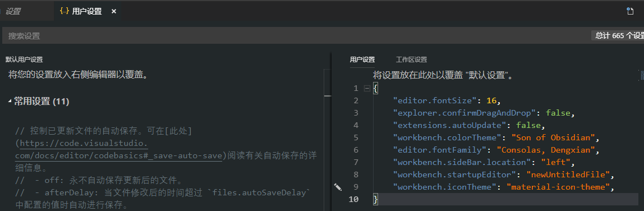The image size is (644, 211).
Task: Click in the 搜索设置 search field
Action: [296, 36]
